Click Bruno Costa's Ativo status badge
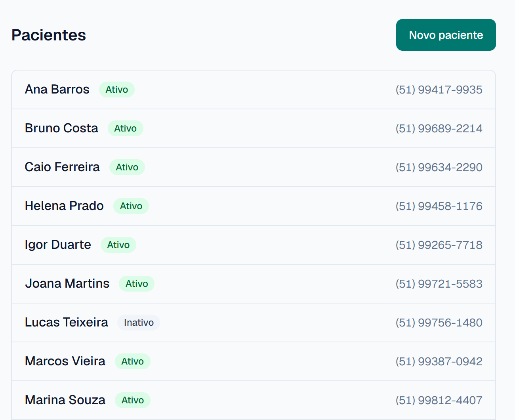Viewport: 515px width, 420px height. 126,128
